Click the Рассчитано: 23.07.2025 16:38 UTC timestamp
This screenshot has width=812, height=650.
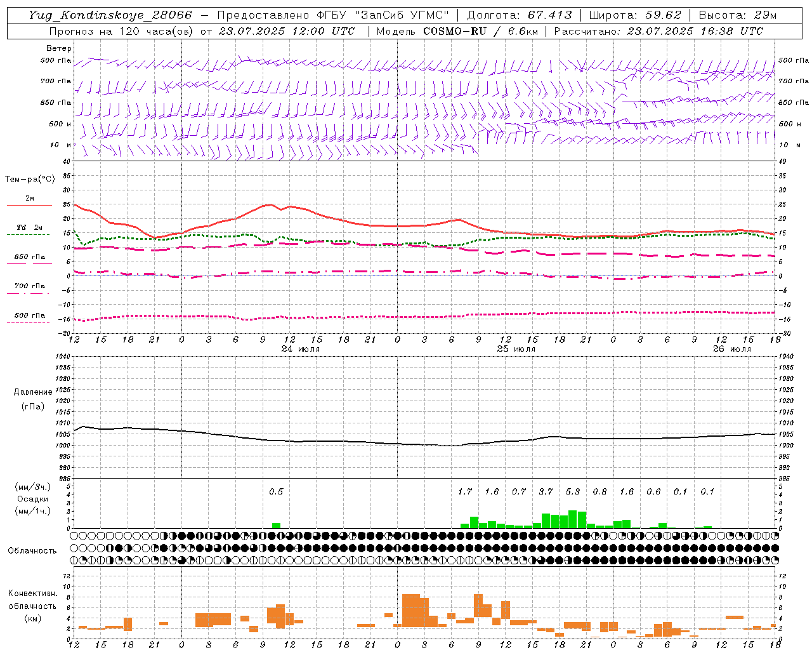coord(658,31)
